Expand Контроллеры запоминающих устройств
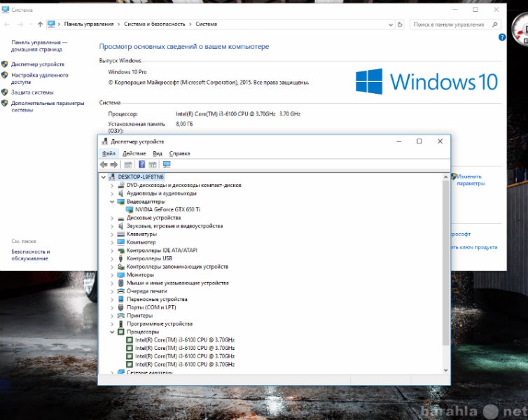Screen dimensions: 528x420 coord(112,267)
